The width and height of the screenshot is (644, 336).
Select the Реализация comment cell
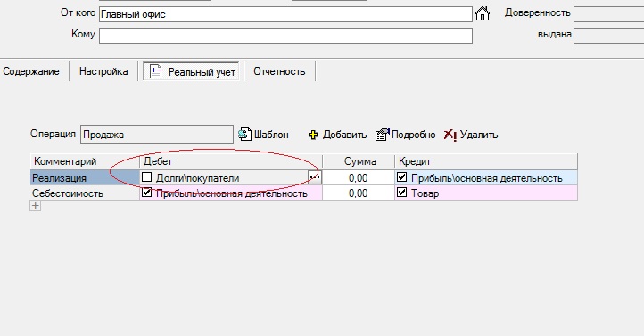[85, 177]
